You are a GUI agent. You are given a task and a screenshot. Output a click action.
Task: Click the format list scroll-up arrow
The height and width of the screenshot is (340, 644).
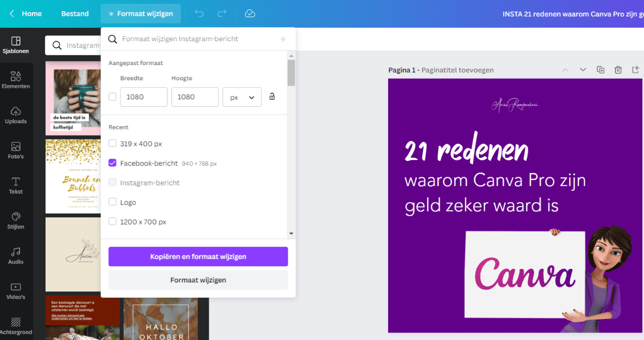tap(291, 56)
